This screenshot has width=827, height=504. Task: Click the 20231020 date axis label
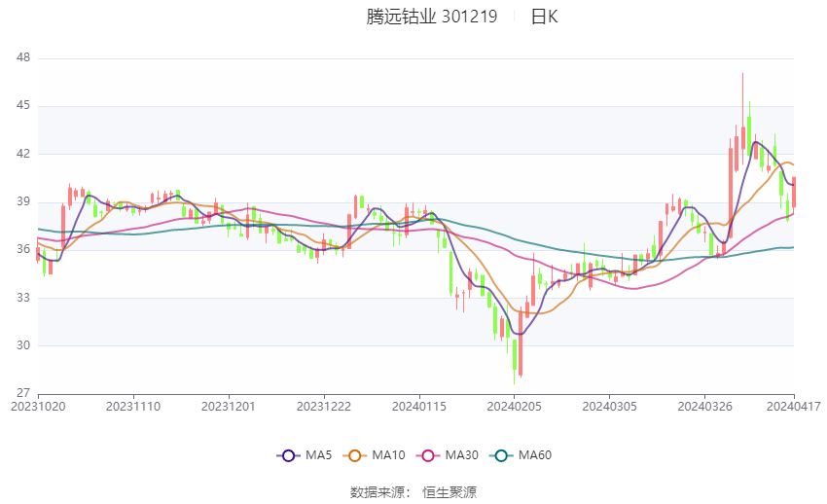38,407
